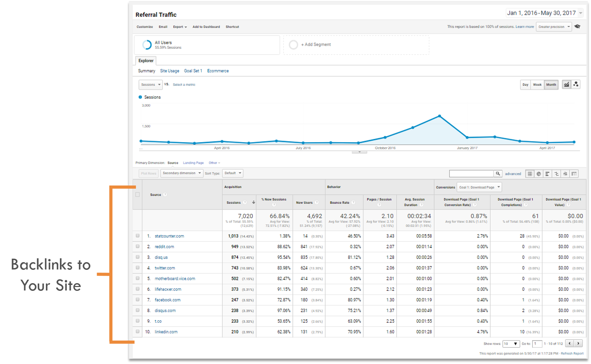
Task: Click the Customize button
Action: pos(145,27)
